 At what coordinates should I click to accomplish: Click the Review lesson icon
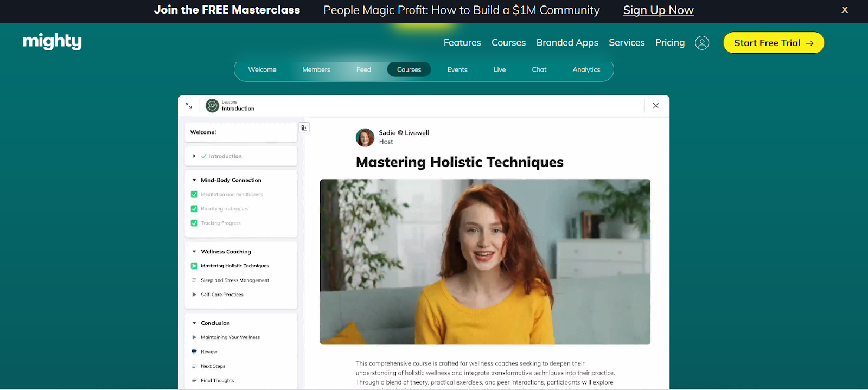click(x=194, y=351)
